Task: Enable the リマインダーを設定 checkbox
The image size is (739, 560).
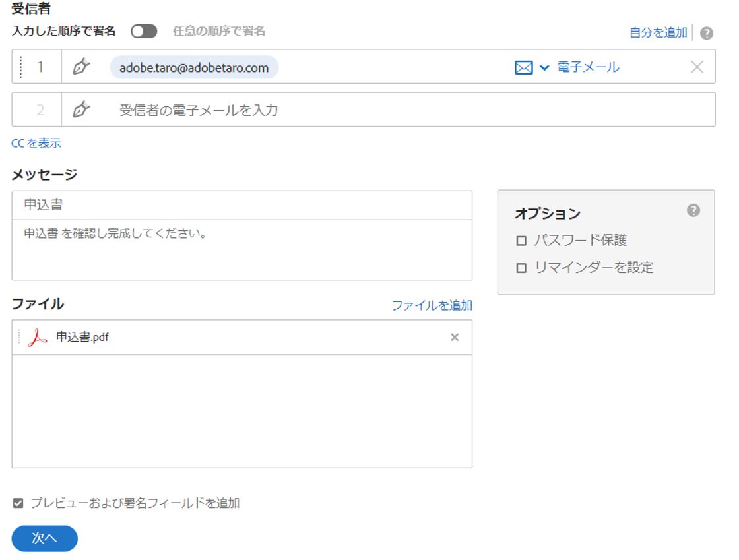Action: pyautogui.click(x=521, y=268)
